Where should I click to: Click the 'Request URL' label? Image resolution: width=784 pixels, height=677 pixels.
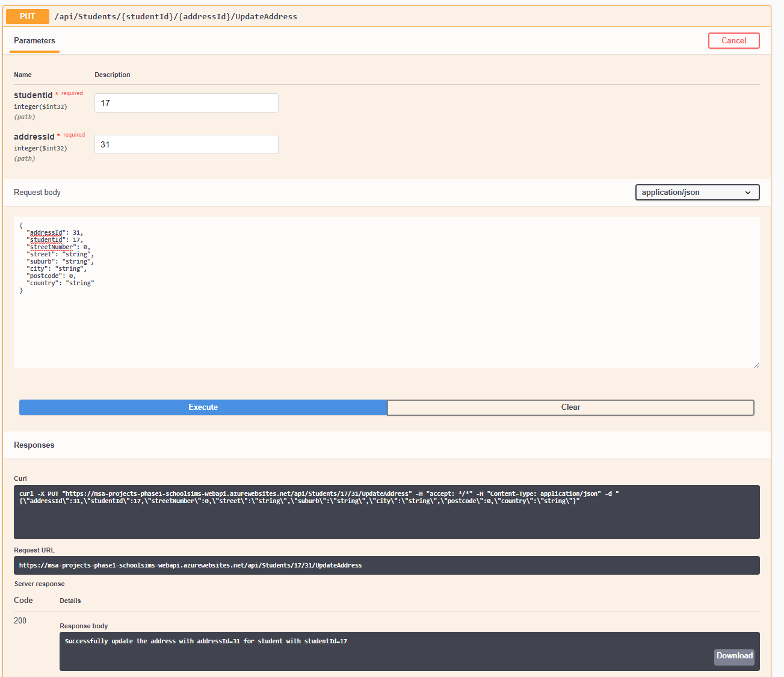pyautogui.click(x=34, y=550)
